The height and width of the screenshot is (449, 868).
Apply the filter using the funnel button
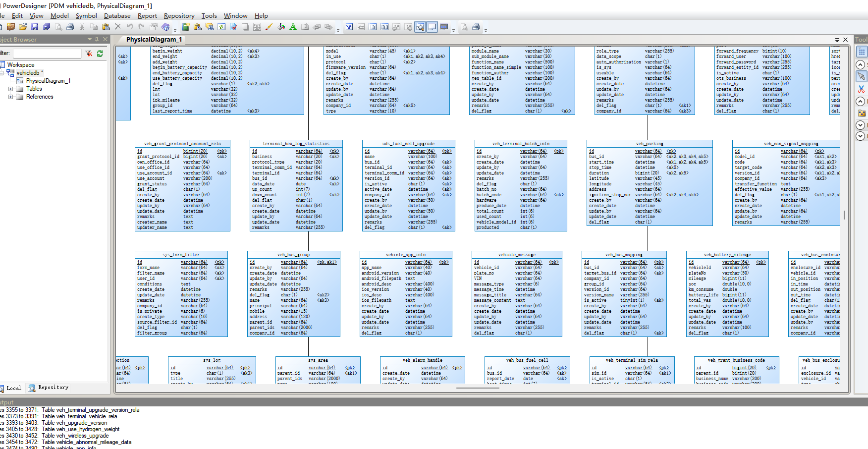pos(89,53)
